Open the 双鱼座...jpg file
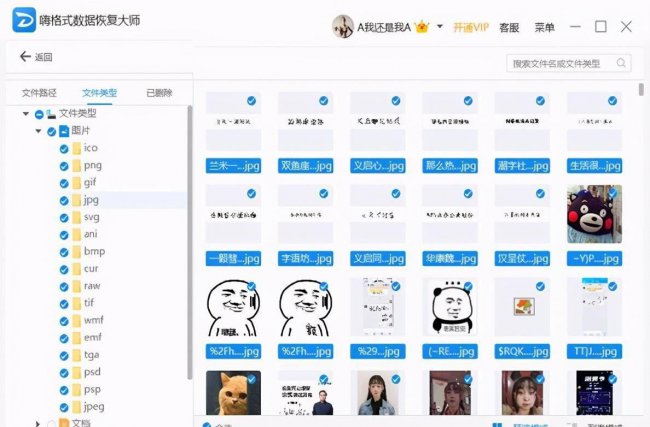Image resolution: width=650 pixels, height=427 pixels. (x=306, y=121)
